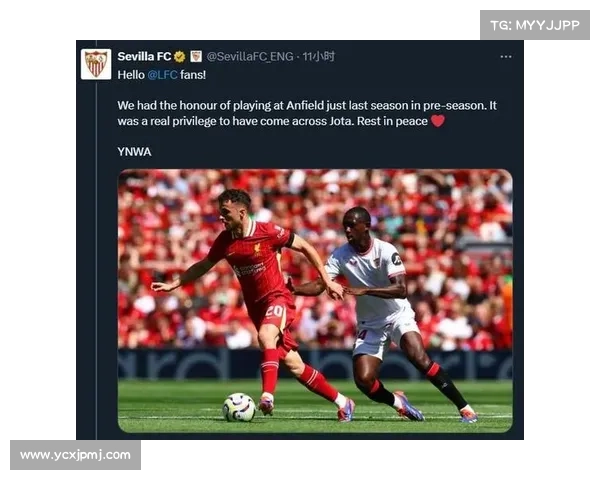Image resolution: width=600 pixels, height=480 pixels.
Task: Open the attached match photo
Action: (x=315, y=301)
